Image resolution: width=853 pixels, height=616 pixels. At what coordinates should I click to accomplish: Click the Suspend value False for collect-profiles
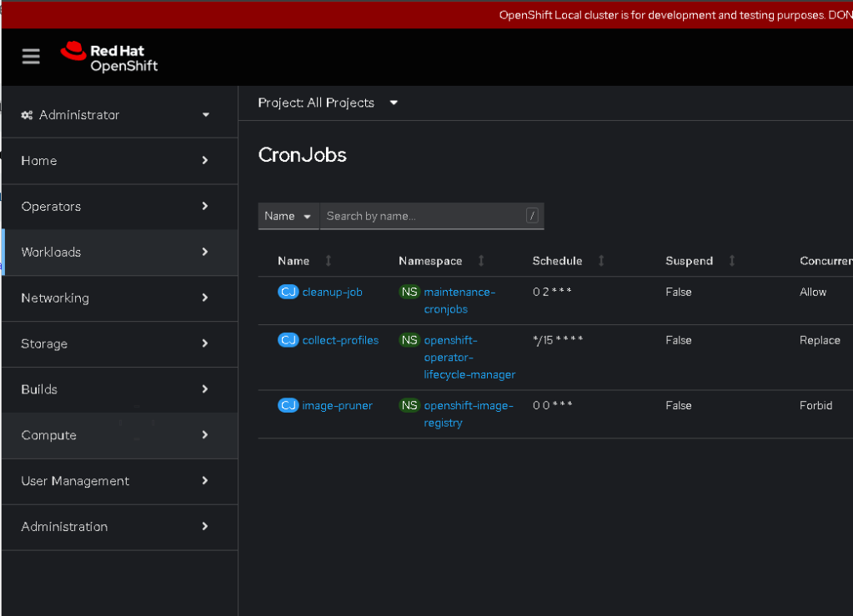(x=679, y=340)
